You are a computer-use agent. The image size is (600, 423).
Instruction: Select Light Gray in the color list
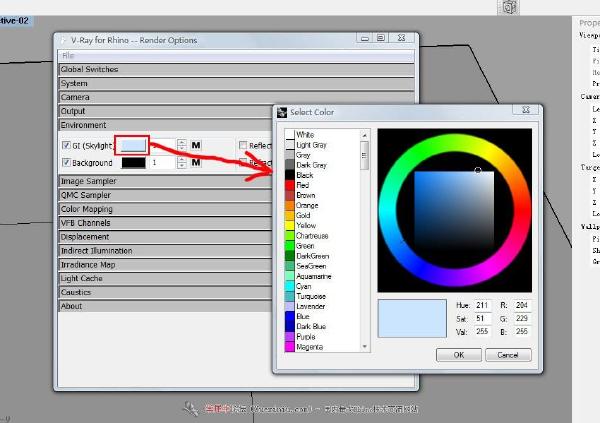(x=311, y=145)
